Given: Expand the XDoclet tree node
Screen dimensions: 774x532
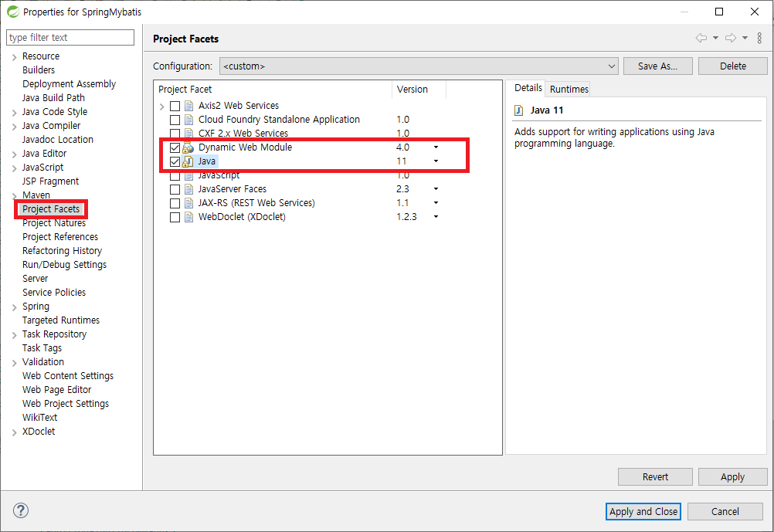Looking at the screenshot, I should [x=15, y=432].
